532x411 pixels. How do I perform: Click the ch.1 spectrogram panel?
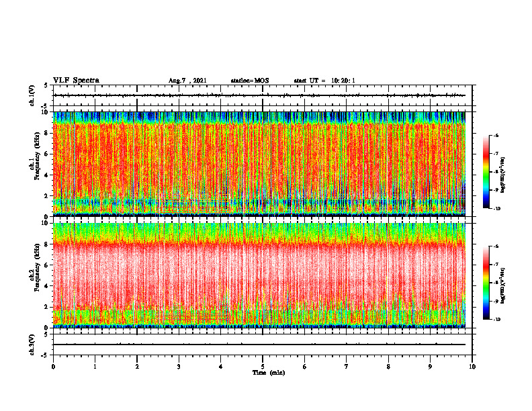[259, 164]
